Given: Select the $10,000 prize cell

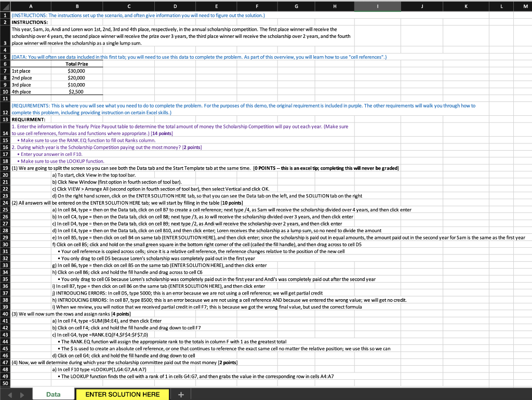Looking at the screenshot, I should pos(77,85).
